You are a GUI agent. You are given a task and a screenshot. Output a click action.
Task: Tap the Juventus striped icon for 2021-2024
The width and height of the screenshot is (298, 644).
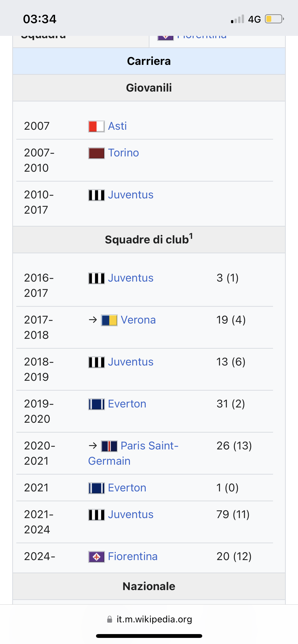(96, 515)
